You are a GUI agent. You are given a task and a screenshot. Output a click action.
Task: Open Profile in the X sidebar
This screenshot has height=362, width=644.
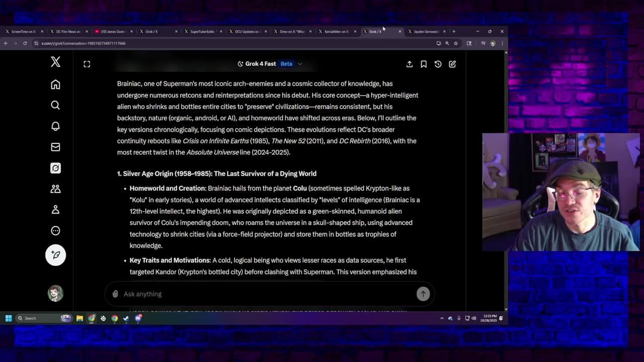[x=55, y=210]
